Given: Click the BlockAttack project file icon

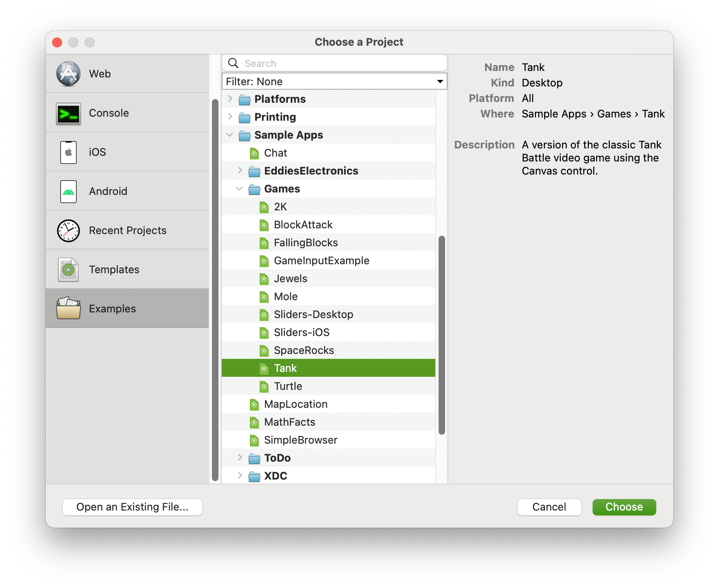Looking at the screenshot, I should point(264,225).
